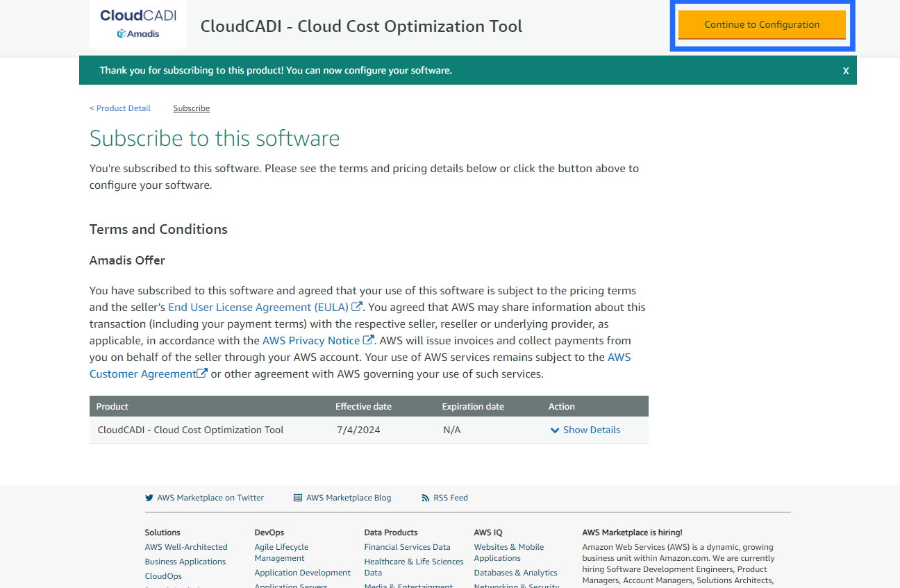This screenshot has width=900, height=588.
Task: Open AWS Well-Architected solutions link
Action: click(x=186, y=547)
